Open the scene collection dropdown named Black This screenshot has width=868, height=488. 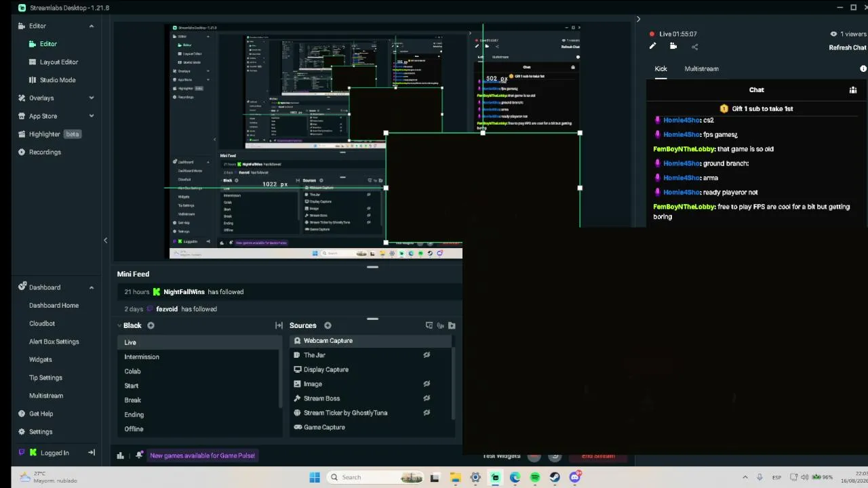(x=129, y=325)
